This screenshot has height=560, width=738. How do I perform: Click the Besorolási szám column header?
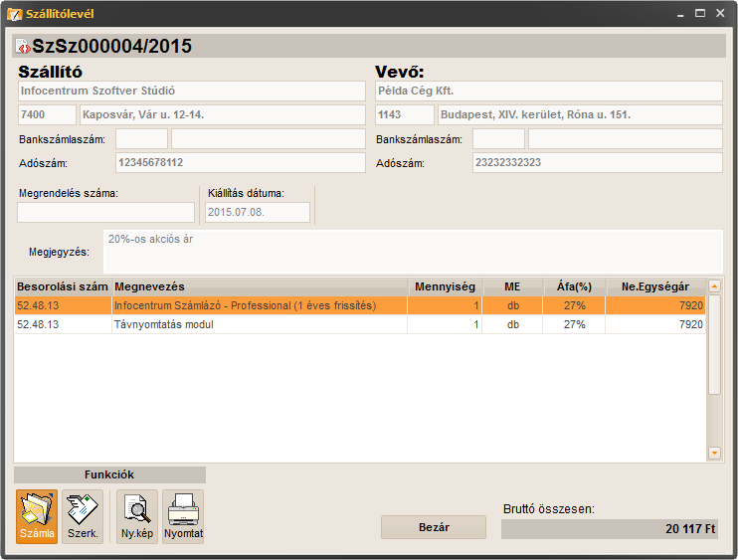[x=62, y=286]
